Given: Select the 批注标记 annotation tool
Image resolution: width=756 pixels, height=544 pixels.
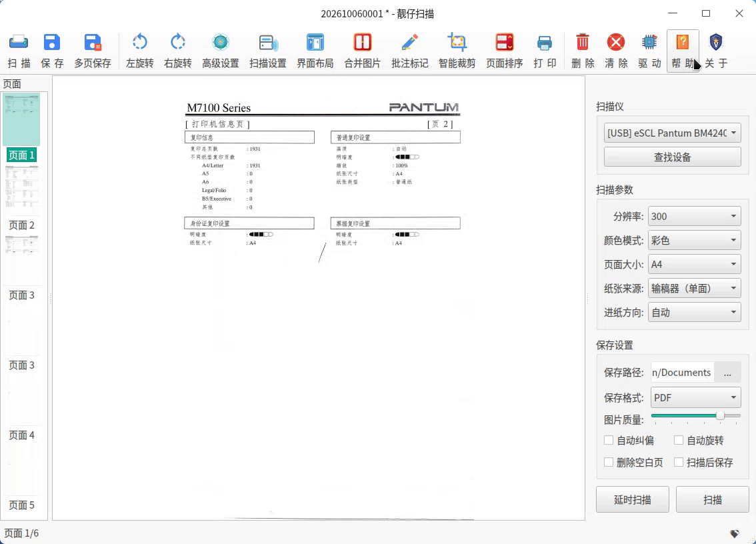Looking at the screenshot, I should 410,51.
